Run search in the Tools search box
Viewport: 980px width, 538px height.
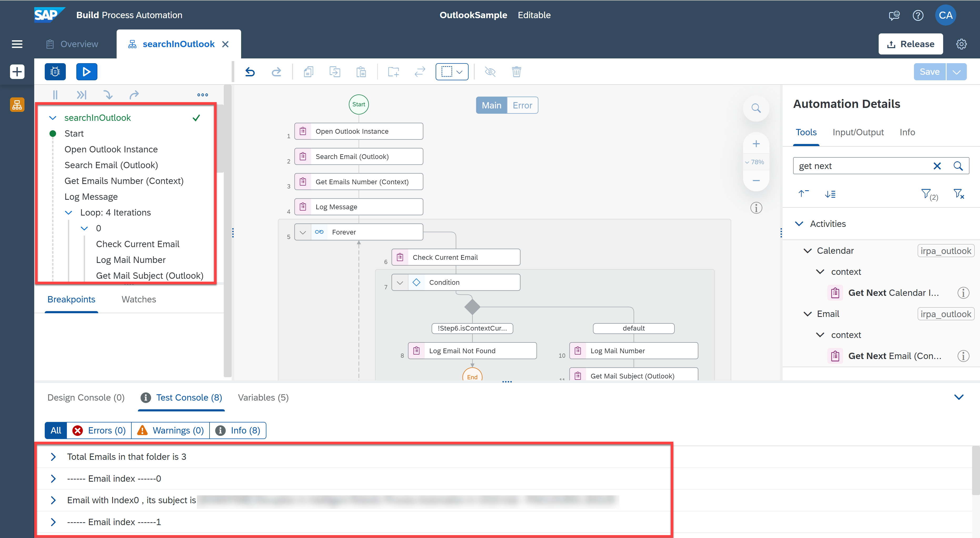(x=958, y=166)
